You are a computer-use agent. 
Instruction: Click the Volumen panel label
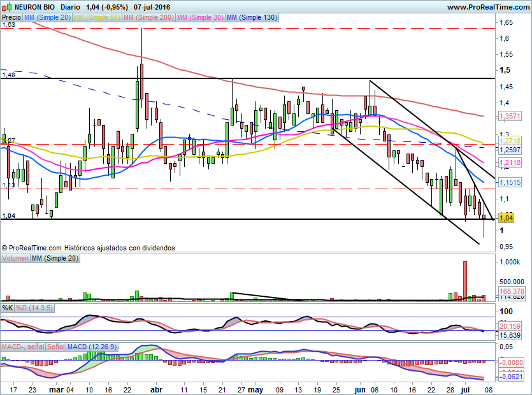point(15,258)
